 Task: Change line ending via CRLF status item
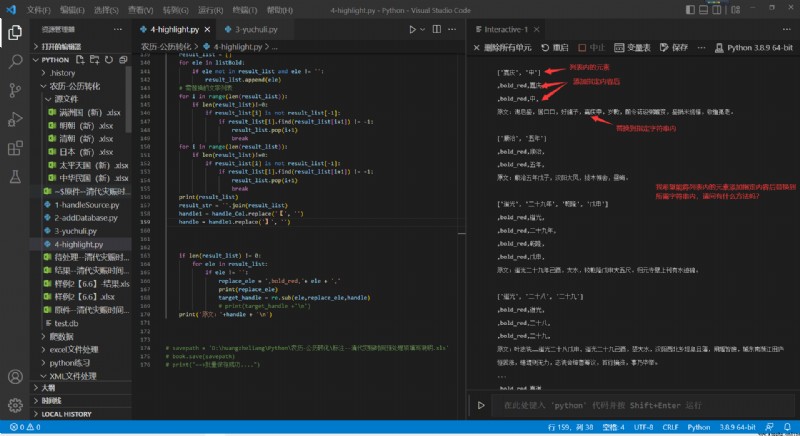(x=670, y=427)
